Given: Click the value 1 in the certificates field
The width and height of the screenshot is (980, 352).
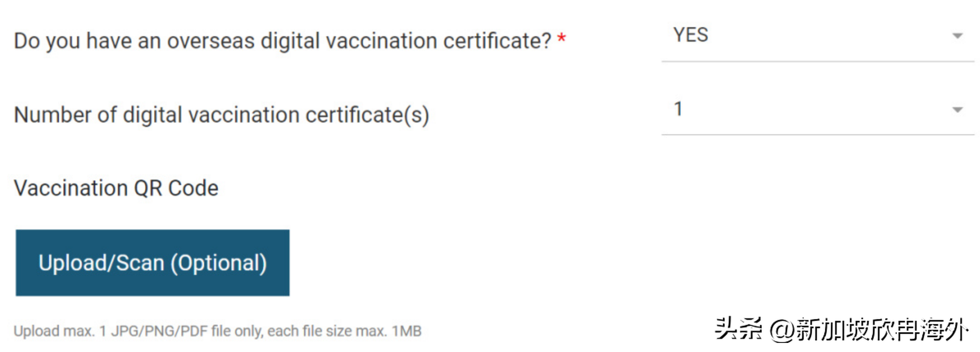Looking at the screenshot, I should [678, 109].
